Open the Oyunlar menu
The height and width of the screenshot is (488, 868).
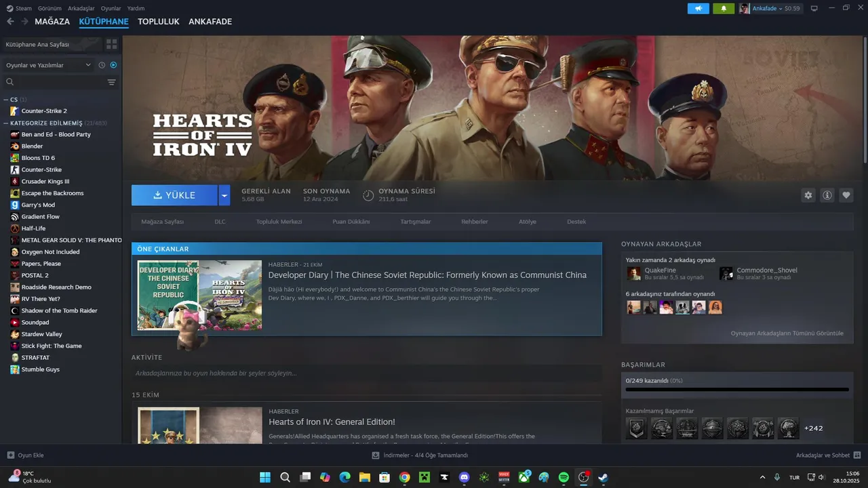coord(111,8)
